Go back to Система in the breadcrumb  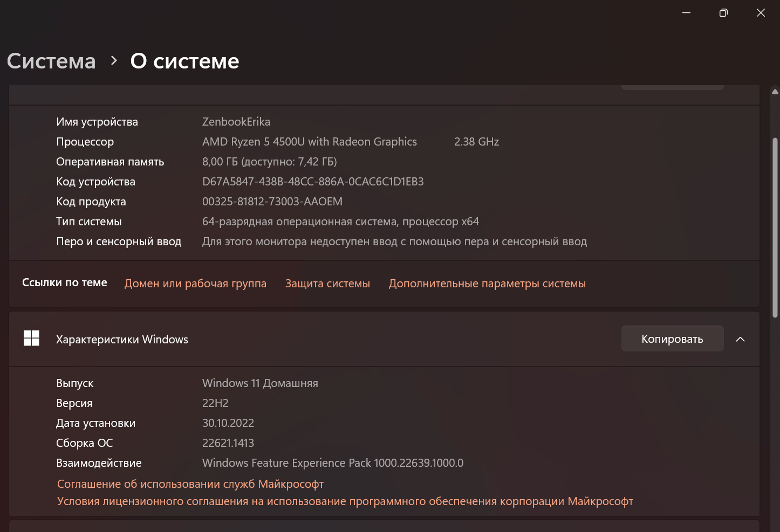point(51,61)
